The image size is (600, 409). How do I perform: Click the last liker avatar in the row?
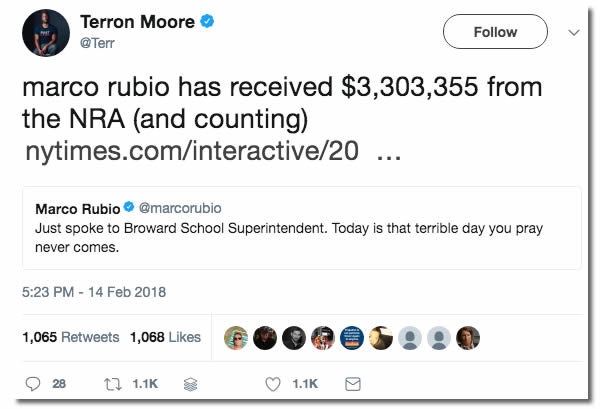point(468,337)
